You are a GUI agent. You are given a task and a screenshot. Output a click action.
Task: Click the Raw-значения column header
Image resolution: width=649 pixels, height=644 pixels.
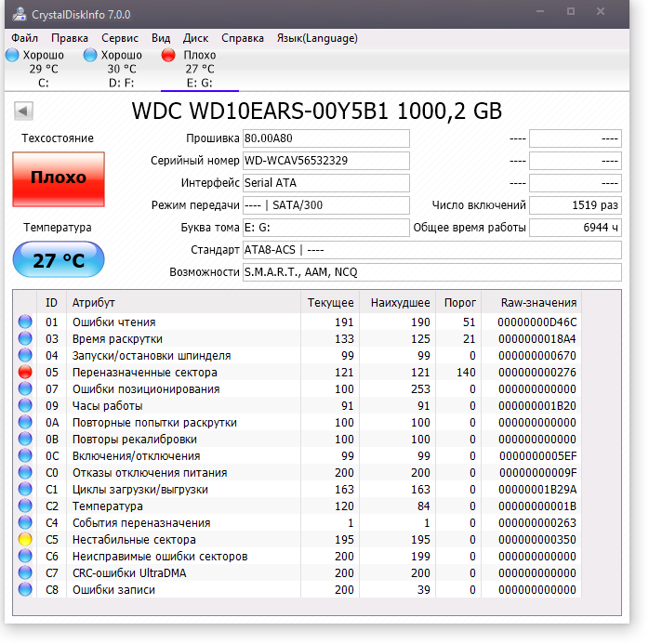532,302
